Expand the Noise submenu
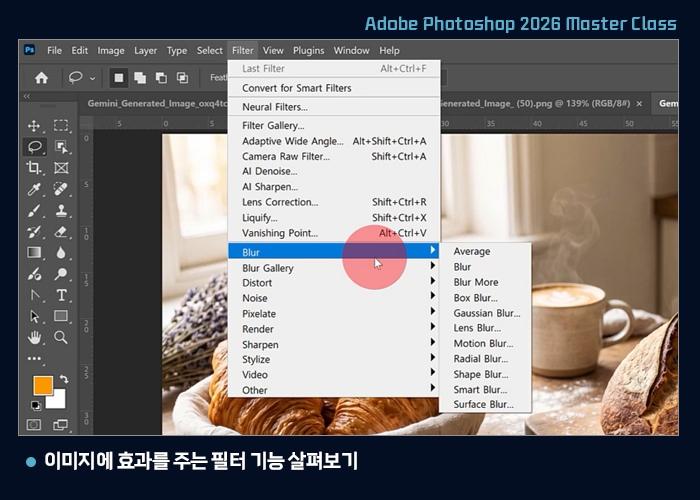The height and width of the screenshot is (500, 700). point(333,298)
